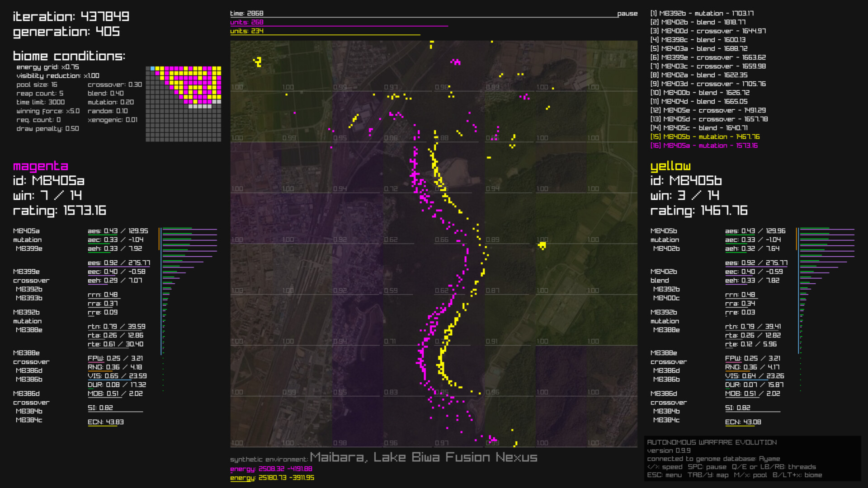This screenshot has height=488, width=868.
Task: Select pool entry MB405a mutation 1573.16
Action: coord(704,145)
